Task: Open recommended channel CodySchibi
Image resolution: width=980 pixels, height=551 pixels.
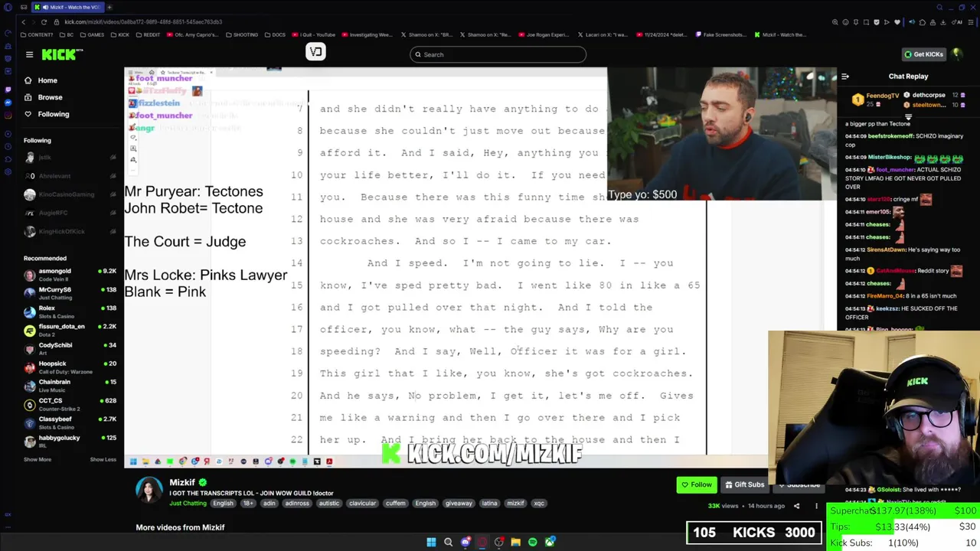Action: tap(69, 349)
